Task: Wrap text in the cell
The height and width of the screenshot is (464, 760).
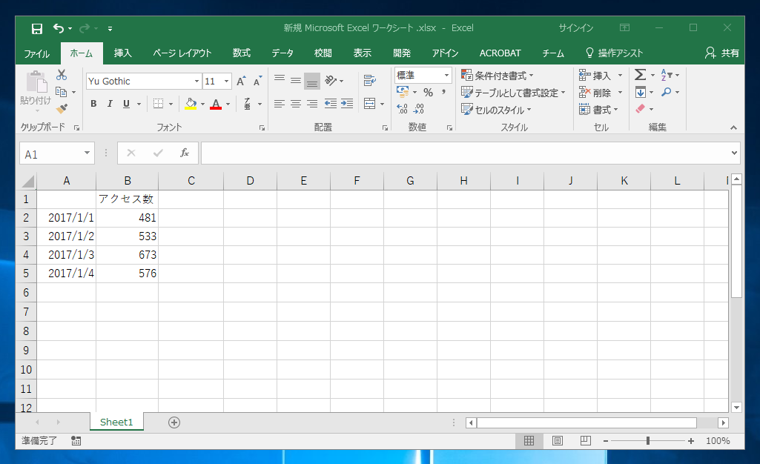Action: (370, 80)
